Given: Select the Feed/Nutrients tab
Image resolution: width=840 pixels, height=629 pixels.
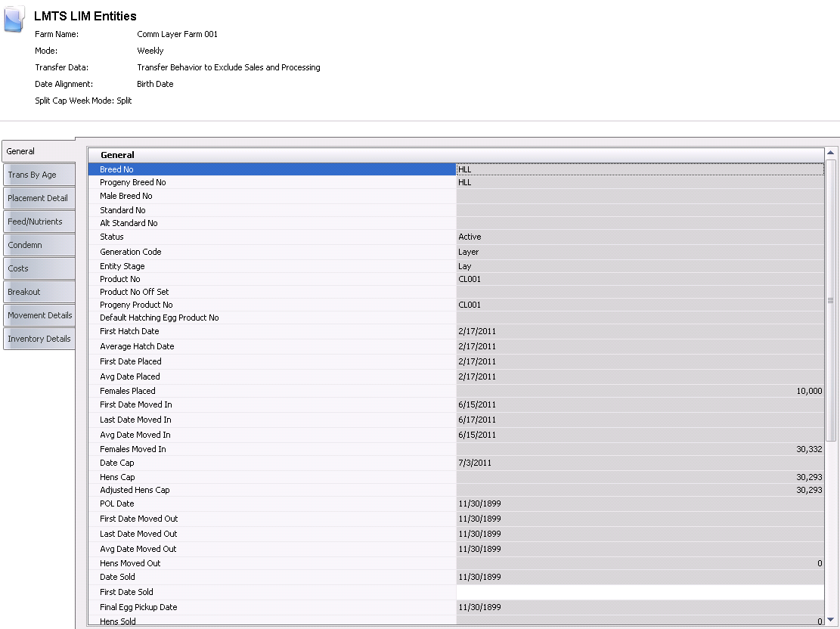Looking at the screenshot, I should pyautogui.click(x=39, y=222).
